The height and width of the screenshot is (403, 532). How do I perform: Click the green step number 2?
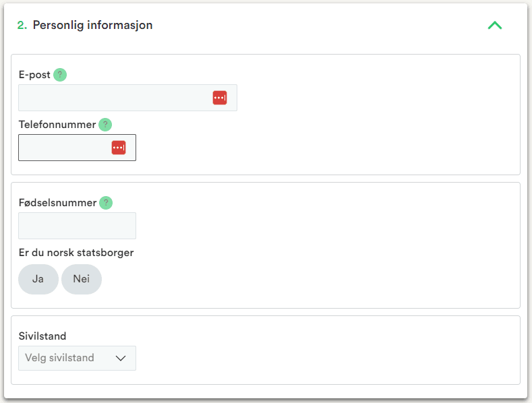coord(22,26)
